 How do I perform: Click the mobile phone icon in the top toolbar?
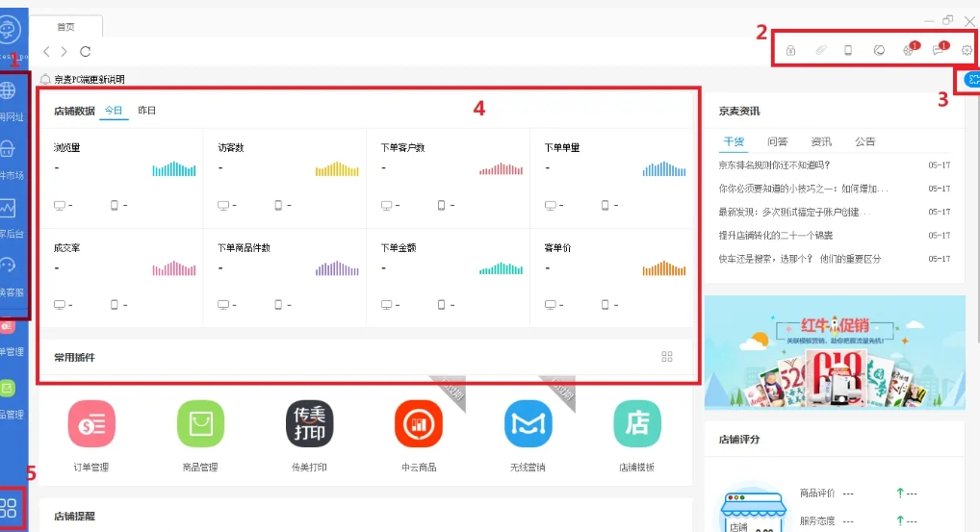point(848,50)
